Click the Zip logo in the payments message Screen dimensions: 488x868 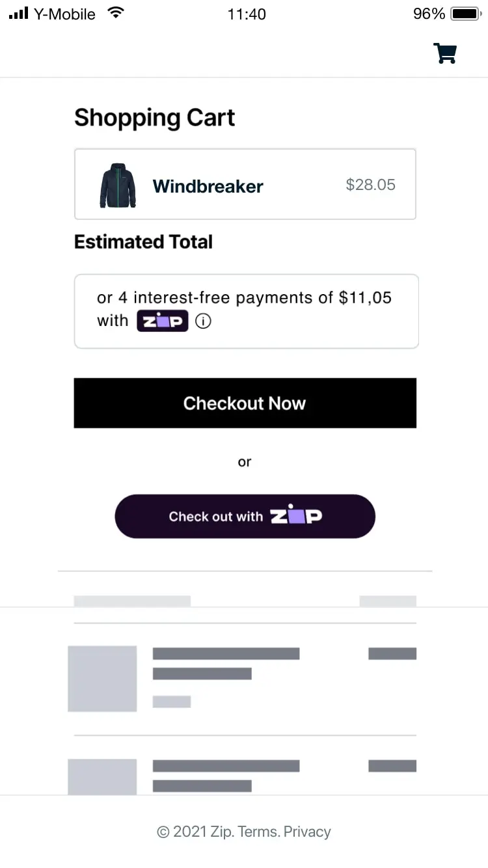tap(162, 320)
